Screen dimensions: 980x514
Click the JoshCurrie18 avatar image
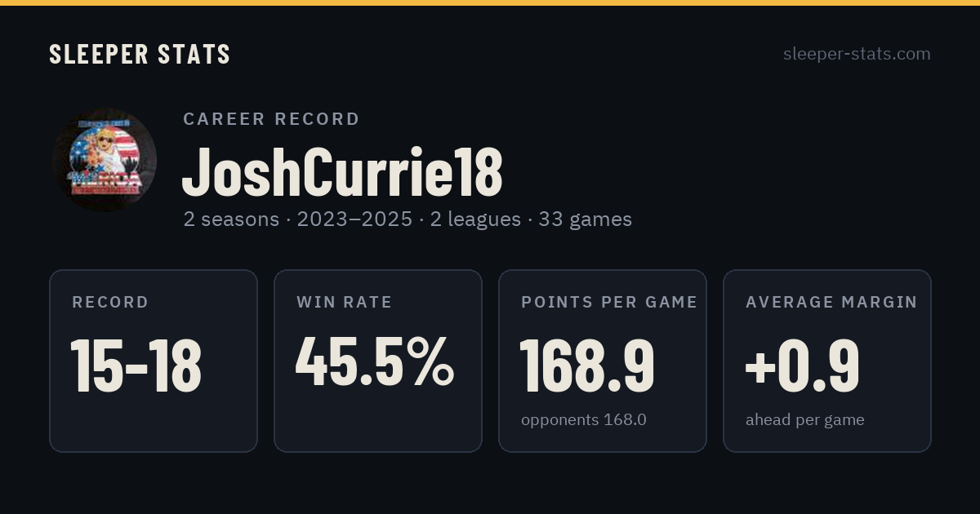[105, 160]
